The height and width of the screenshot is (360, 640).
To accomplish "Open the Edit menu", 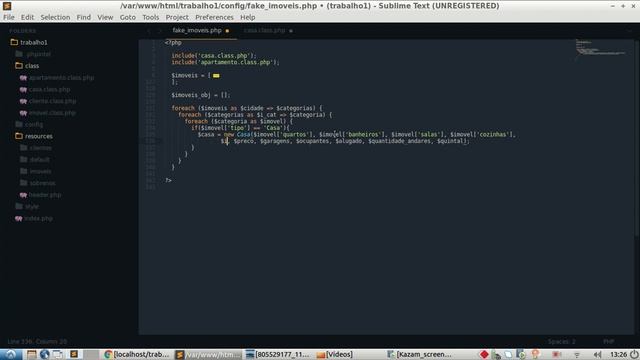I will 27,17.
